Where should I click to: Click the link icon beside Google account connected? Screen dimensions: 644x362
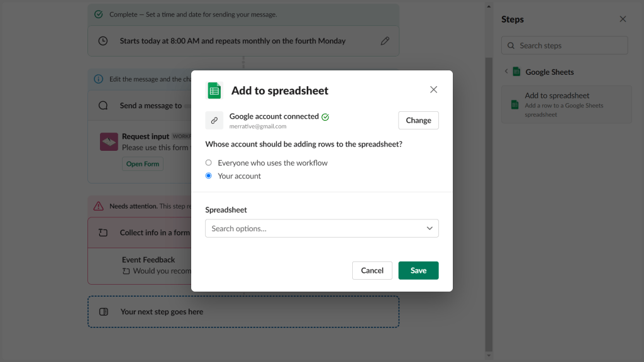(x=214, y=120)
